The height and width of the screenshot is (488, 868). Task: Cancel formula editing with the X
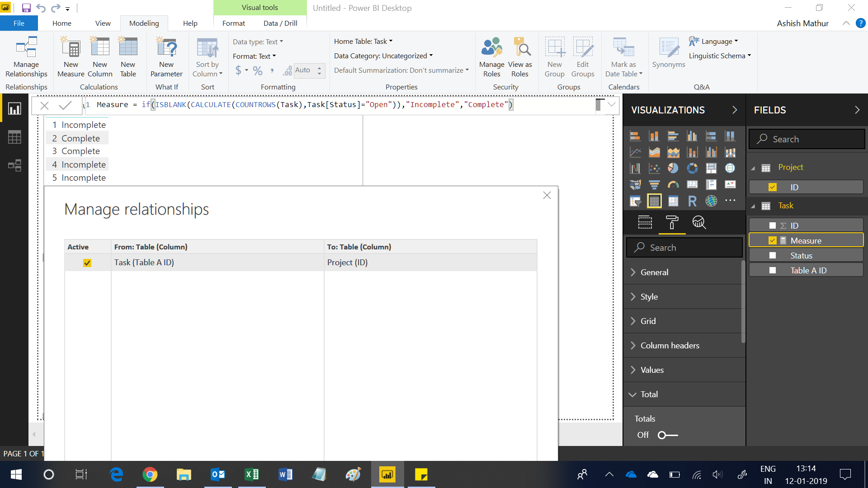tap(44, 106)
